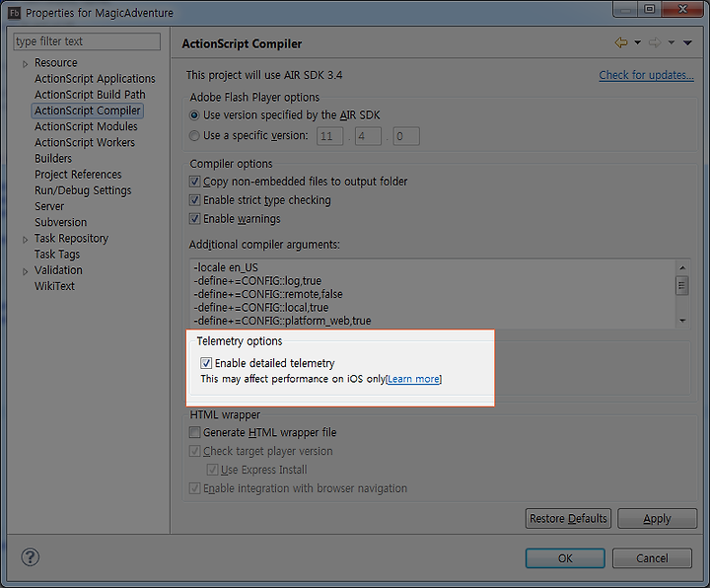Click inside the additional compiler arguments box
710x588 pixels.
(x=432, y=294)
